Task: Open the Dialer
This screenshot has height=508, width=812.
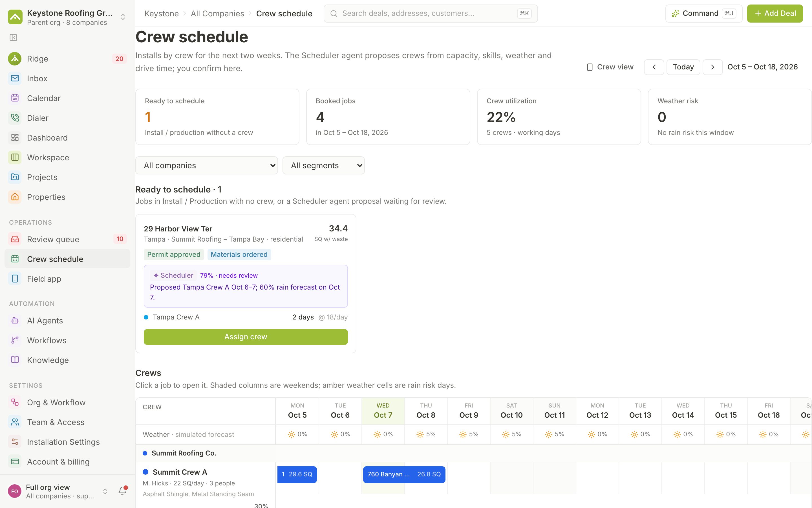Action: 67,118
